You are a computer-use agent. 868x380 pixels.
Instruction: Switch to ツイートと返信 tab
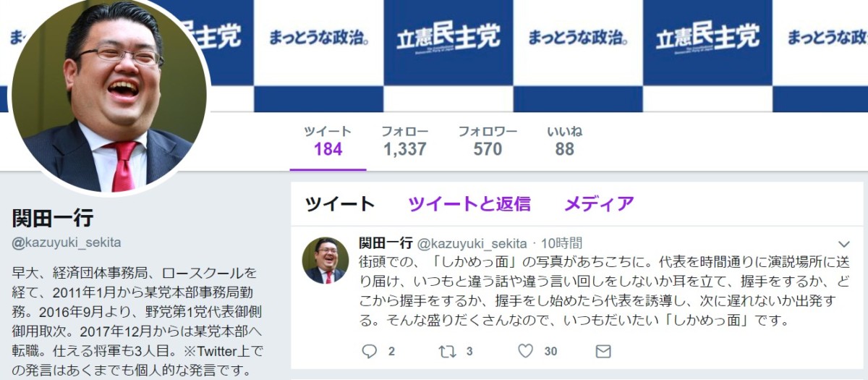469,204
